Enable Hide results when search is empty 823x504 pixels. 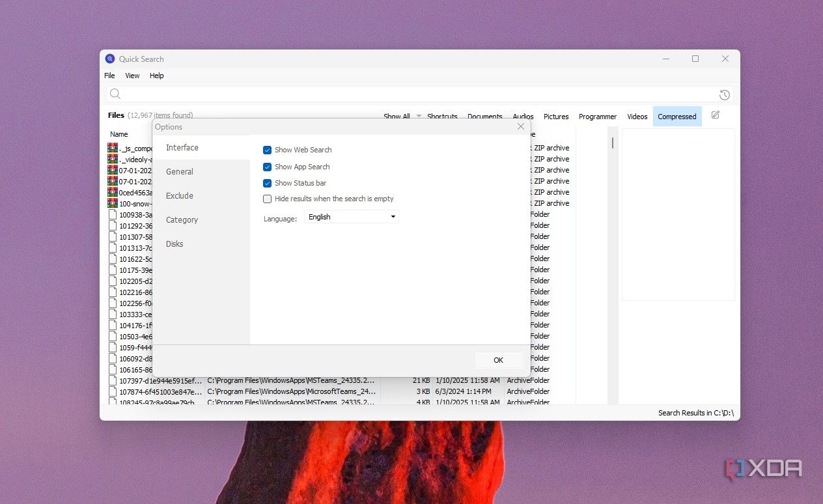coord(268,199)
